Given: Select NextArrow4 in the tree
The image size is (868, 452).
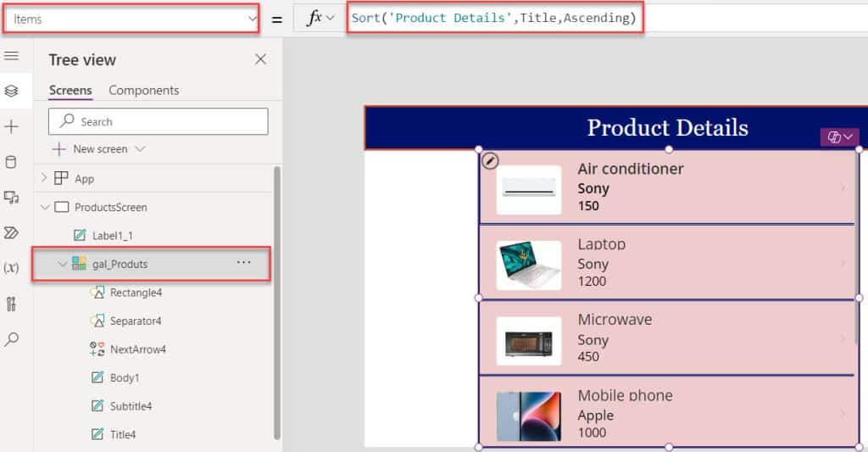Looking at the screenshot, I should tap(138, 349).
